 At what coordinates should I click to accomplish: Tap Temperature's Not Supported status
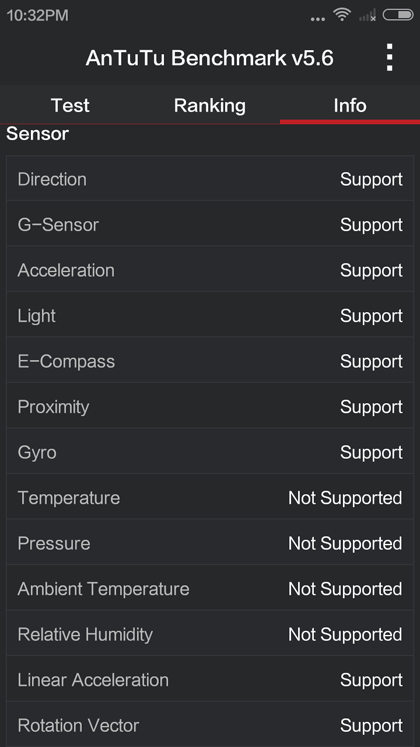[x=345, y=498]
